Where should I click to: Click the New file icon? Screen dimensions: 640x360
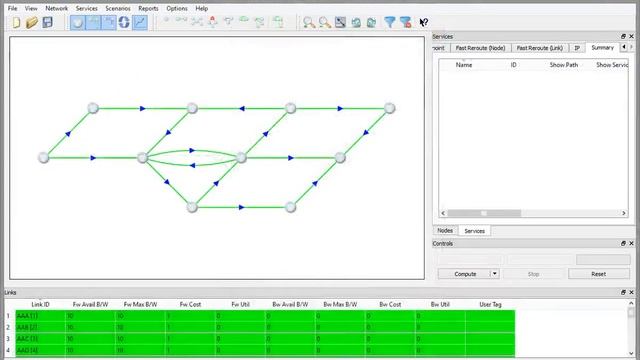(x=16, y=22)
